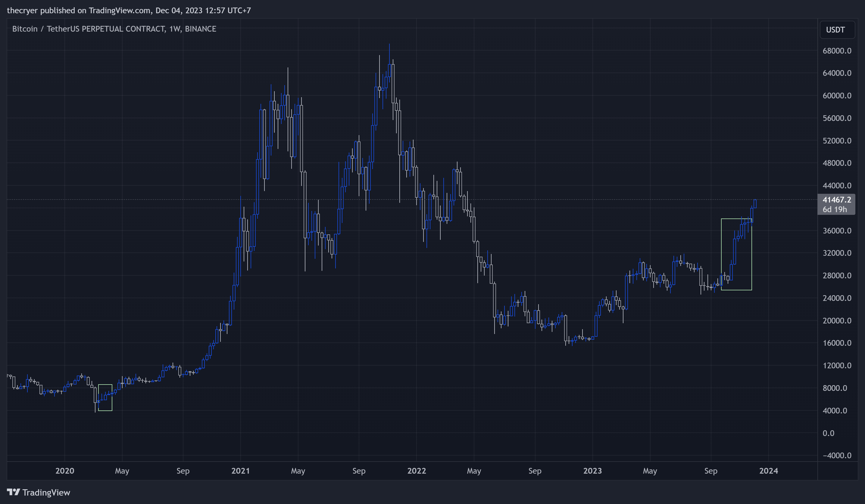Screen dimensions: 865x504
Task: Click the 48000.0 price axis label
Action: [x=837, y=163]
